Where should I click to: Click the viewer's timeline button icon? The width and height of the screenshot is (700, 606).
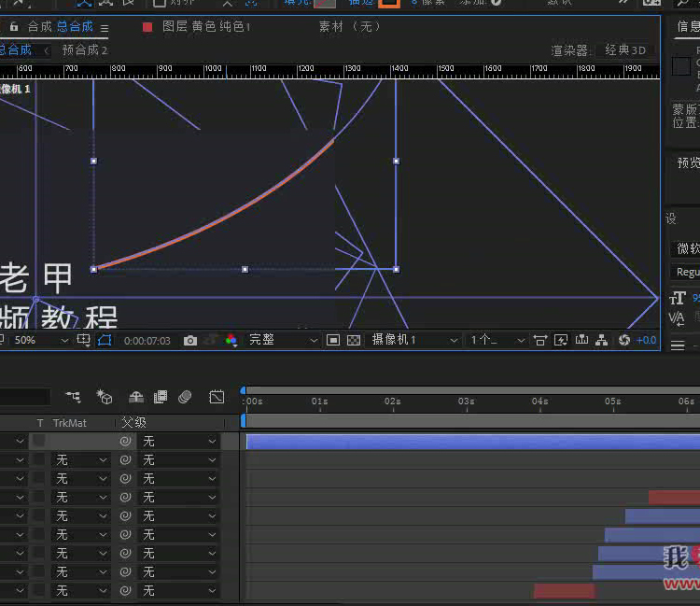click(581, 340)
